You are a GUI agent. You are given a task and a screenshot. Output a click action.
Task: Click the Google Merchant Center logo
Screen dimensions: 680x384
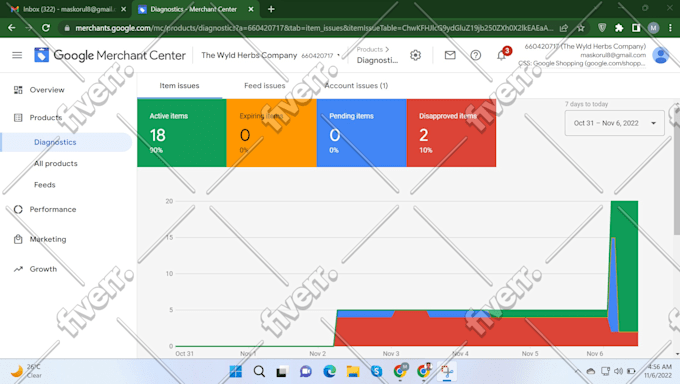tap(110, 55)
